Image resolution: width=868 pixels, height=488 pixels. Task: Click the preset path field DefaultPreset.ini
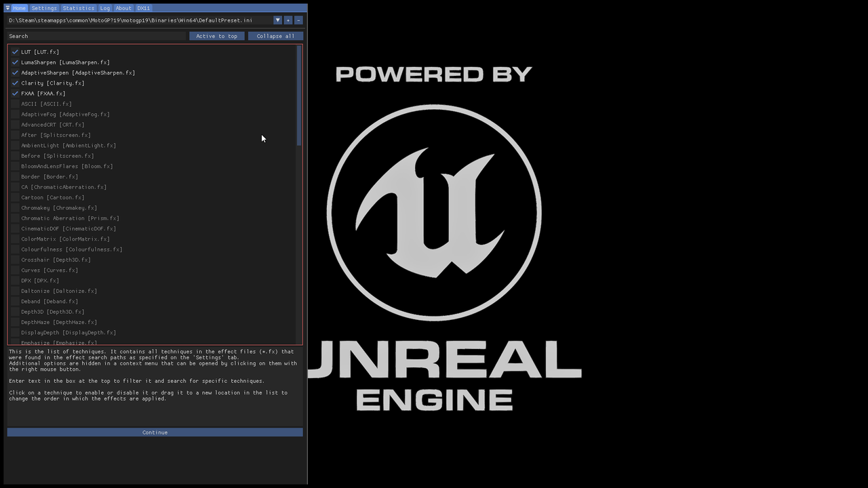pyautogui.click(x=140, y=20)
